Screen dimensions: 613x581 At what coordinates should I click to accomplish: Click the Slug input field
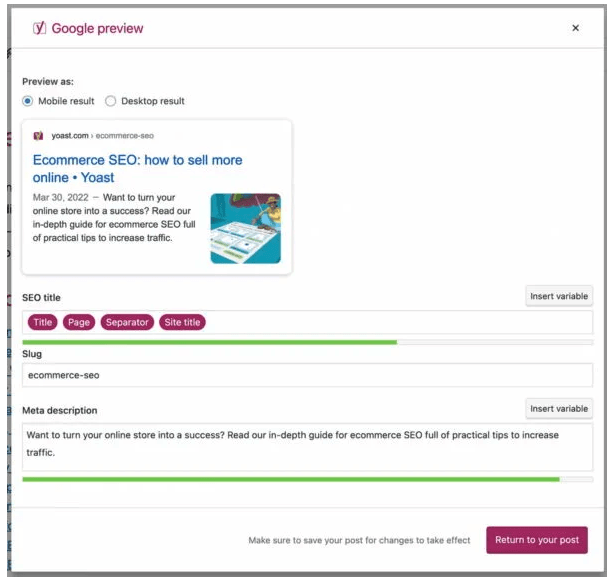[x=307, y=375]
